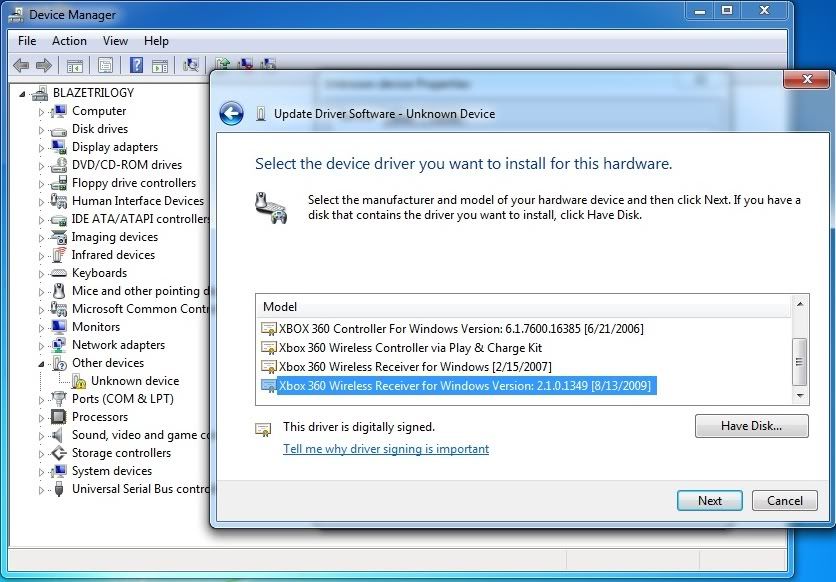Open the View menu

point(115,41)
